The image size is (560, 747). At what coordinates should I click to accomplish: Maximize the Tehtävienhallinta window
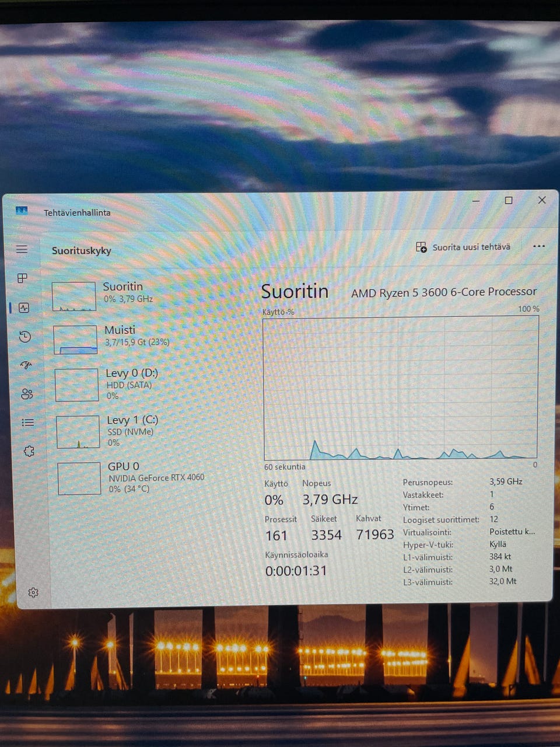[509, 200]
